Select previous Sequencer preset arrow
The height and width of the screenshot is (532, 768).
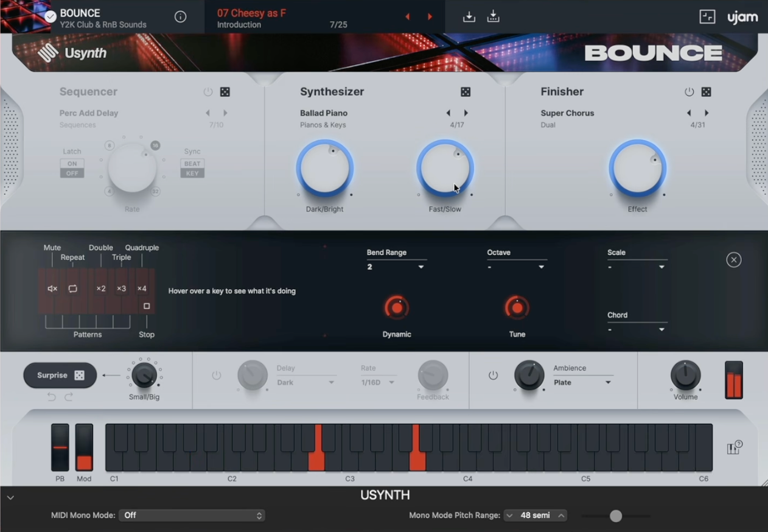coord(208,113)
